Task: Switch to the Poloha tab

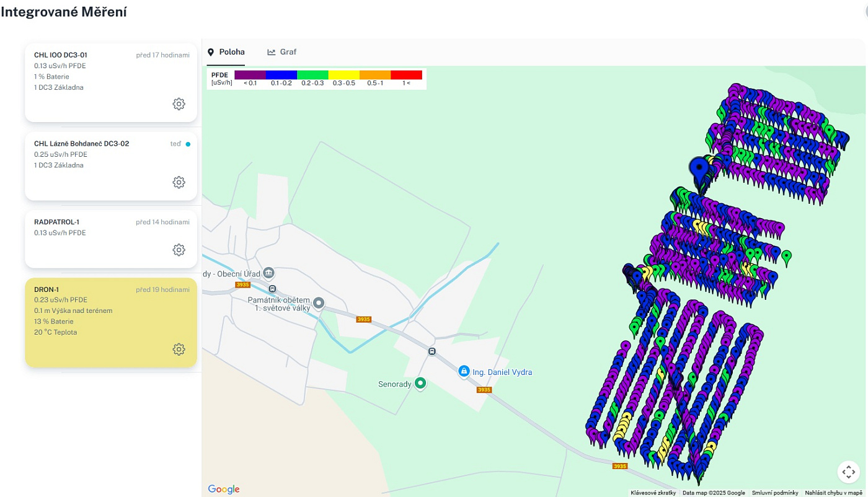Action: coord(226,52)
